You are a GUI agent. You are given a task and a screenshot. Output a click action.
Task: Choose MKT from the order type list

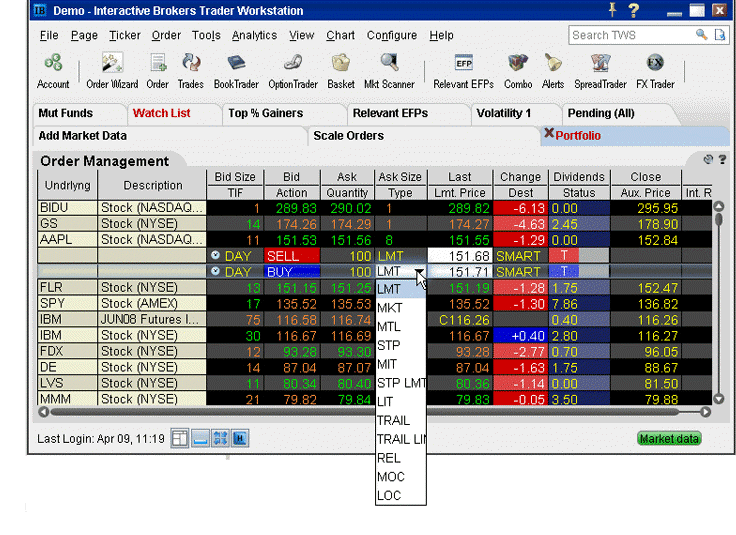coord(390,308)
